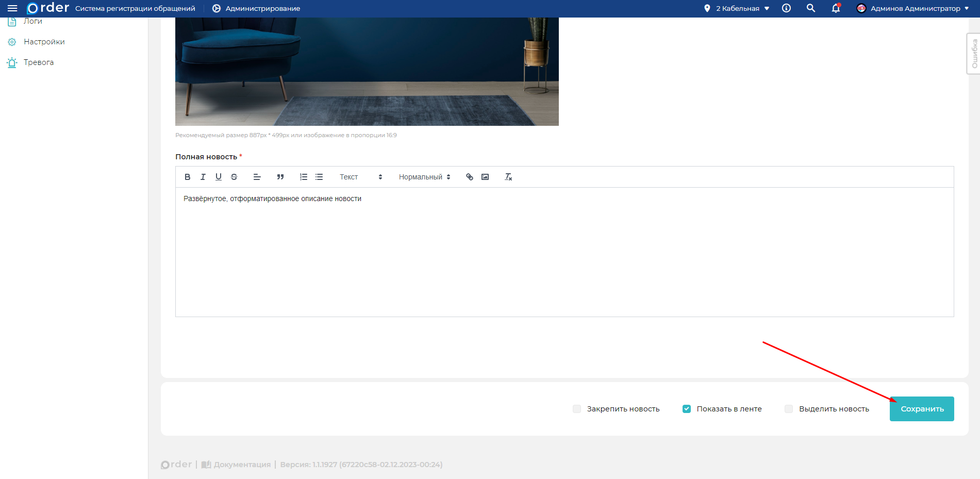This screenshot has height=479, width=980.
Task: Open the "Тревога" sidebar item
Action: pyautogui.click(x=38, y=62)
